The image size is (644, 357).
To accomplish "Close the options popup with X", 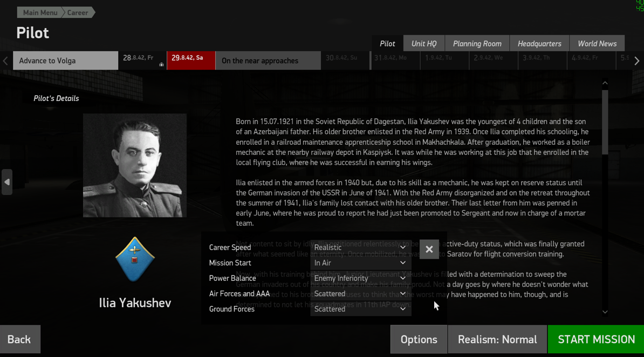I will pos(429,249).
